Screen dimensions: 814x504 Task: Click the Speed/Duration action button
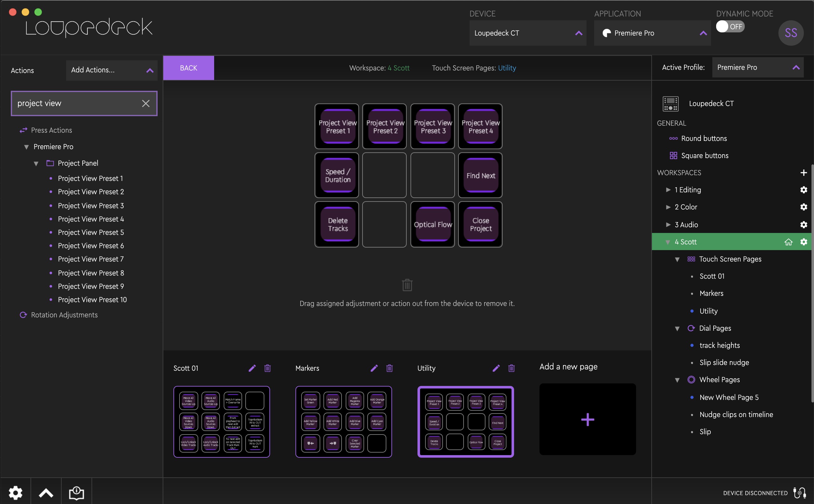point(338,175)
